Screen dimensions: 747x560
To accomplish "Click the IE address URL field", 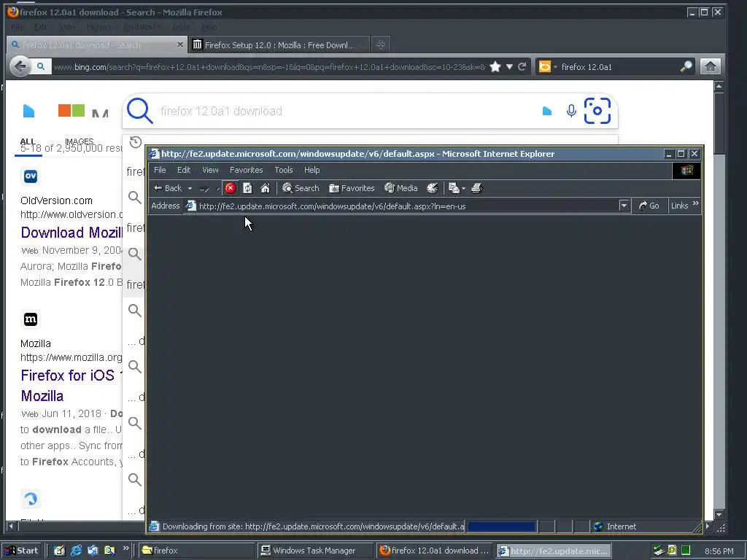I will 401,206.
